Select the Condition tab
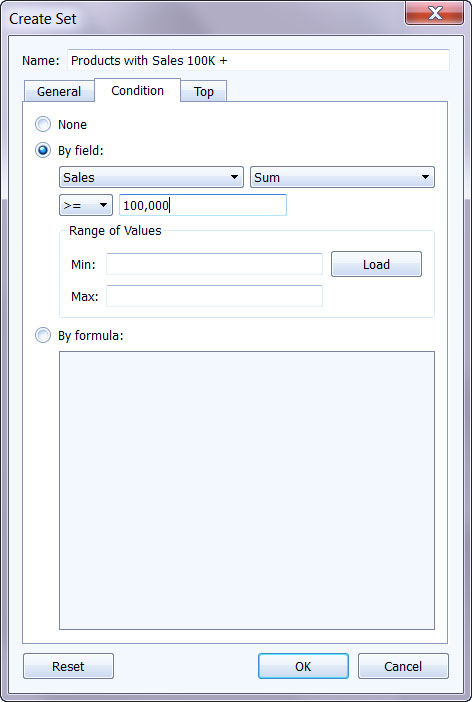 coord(137,90)
